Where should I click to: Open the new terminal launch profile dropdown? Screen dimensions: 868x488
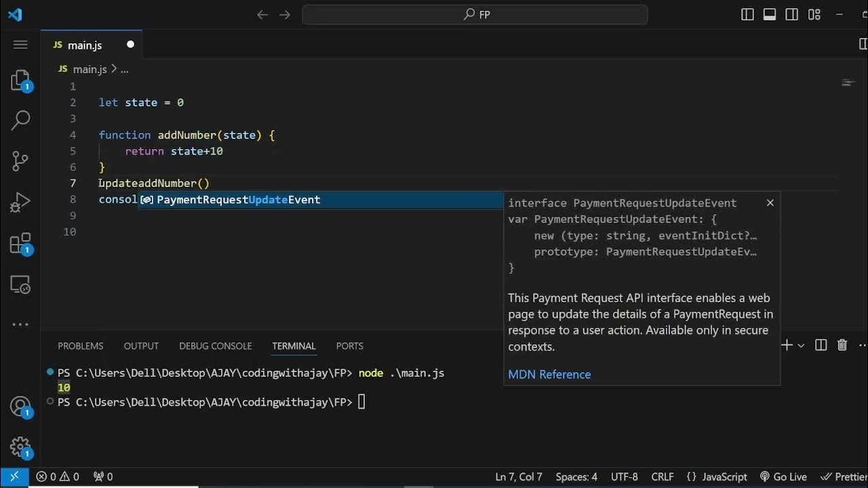[x=801, y=346]
